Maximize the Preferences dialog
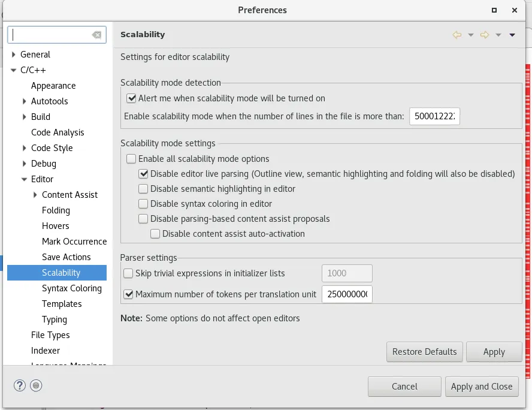 pos(494,10)
